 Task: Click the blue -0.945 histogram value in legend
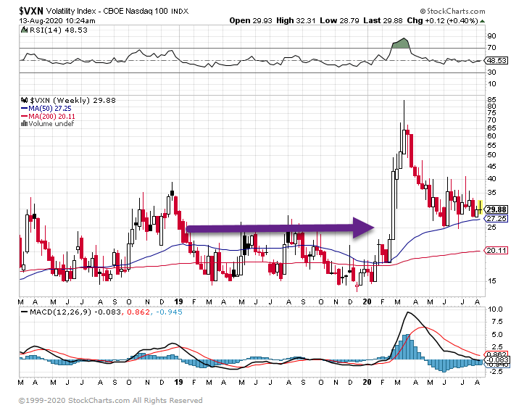(x=169, y=312)
